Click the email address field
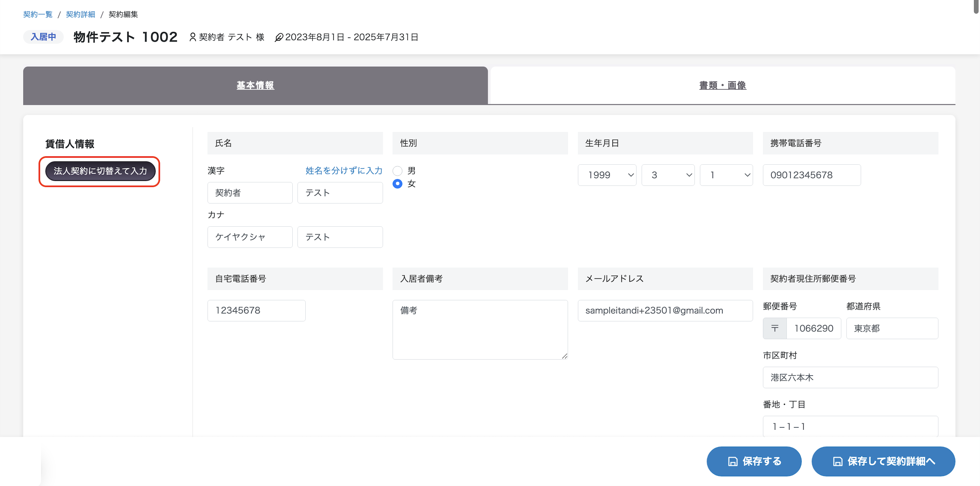Image resolution: width=980 pixels, height=486 pixels. 665,311
